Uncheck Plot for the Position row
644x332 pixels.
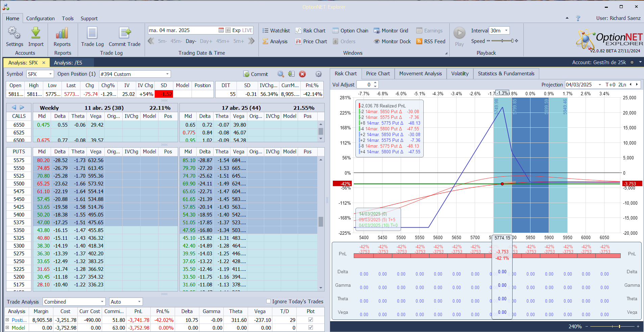click(x=311, y=320)
